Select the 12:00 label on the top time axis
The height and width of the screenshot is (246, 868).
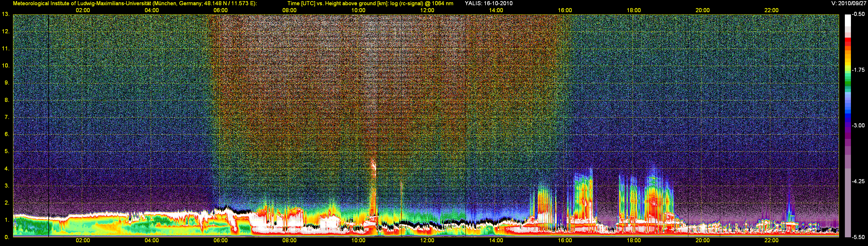427,10
